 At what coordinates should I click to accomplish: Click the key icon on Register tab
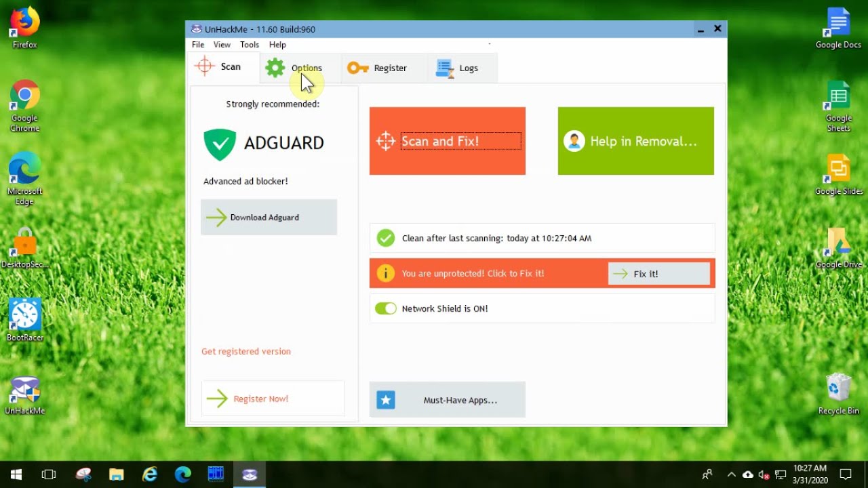tap(357, 68)
